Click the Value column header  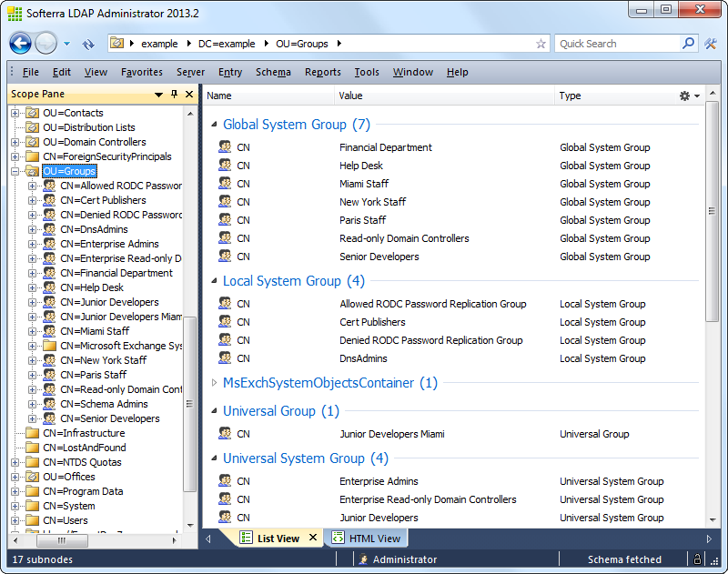444,96
